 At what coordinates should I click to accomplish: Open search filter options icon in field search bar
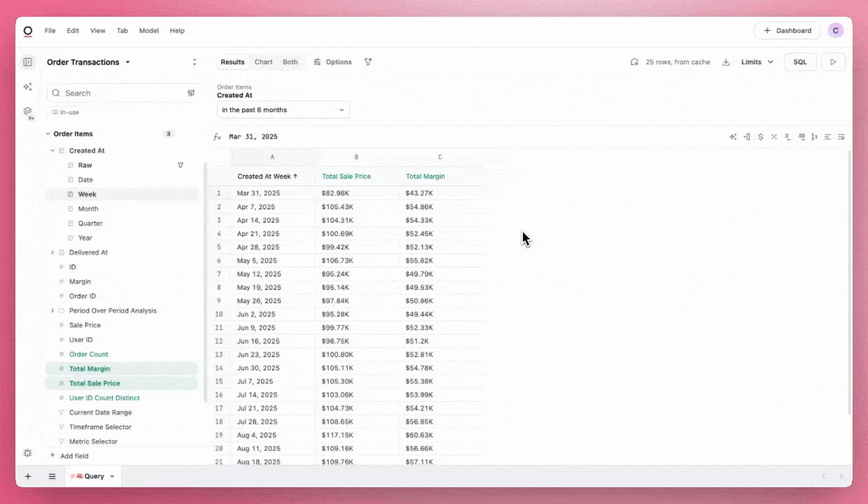pyautogui.click(x=191, y=92)
